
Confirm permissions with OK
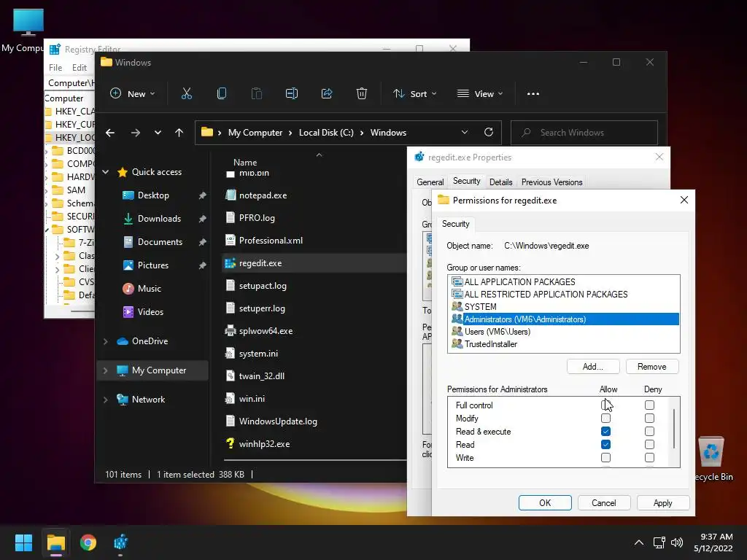pyautogui.click(x=545, y=503)
